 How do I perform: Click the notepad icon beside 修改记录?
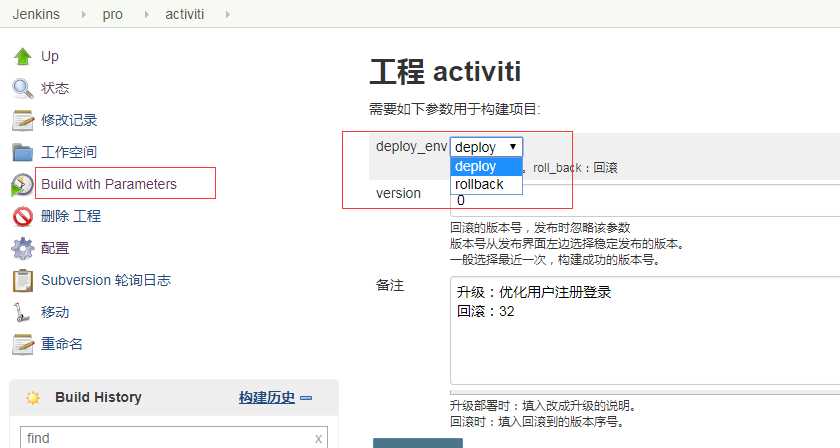point(22,121)
